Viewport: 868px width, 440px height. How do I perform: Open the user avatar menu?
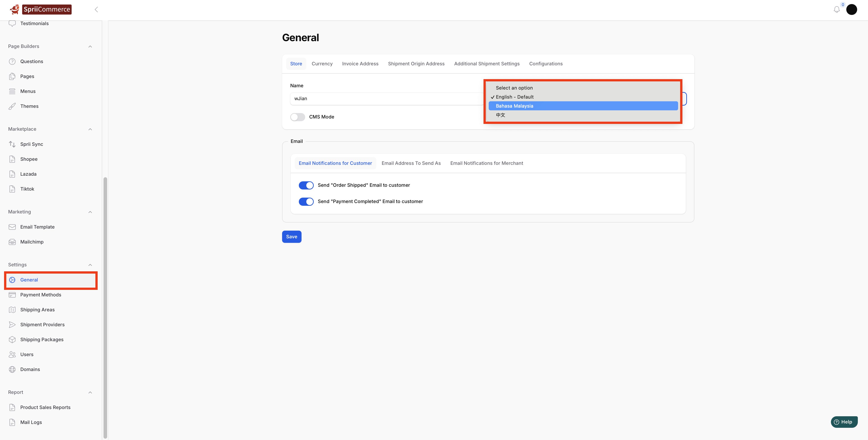tap(851, 9)
